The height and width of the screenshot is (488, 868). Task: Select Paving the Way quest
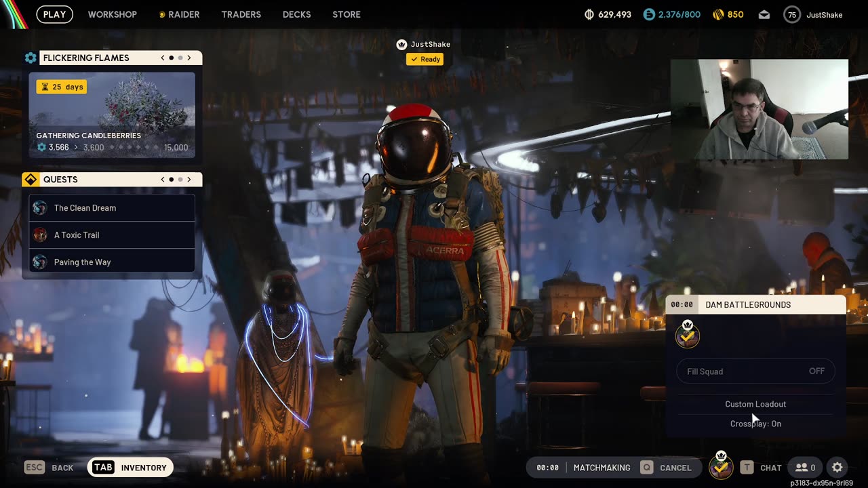tap(112, 262)
